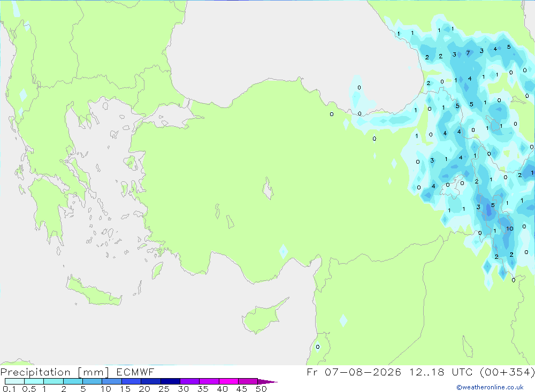Viewport: 535px width, 392px height.
Task: Click the '15' legend scale label
Action: [125, 389]
